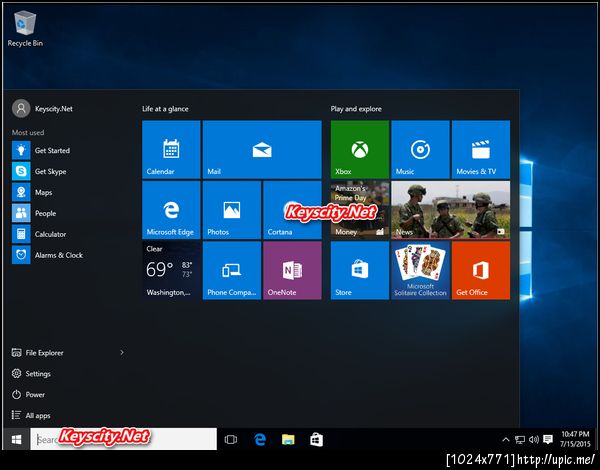Launch the Microsoft Edge tile
This screenshot has width=600, height=470.
(171, 210)
